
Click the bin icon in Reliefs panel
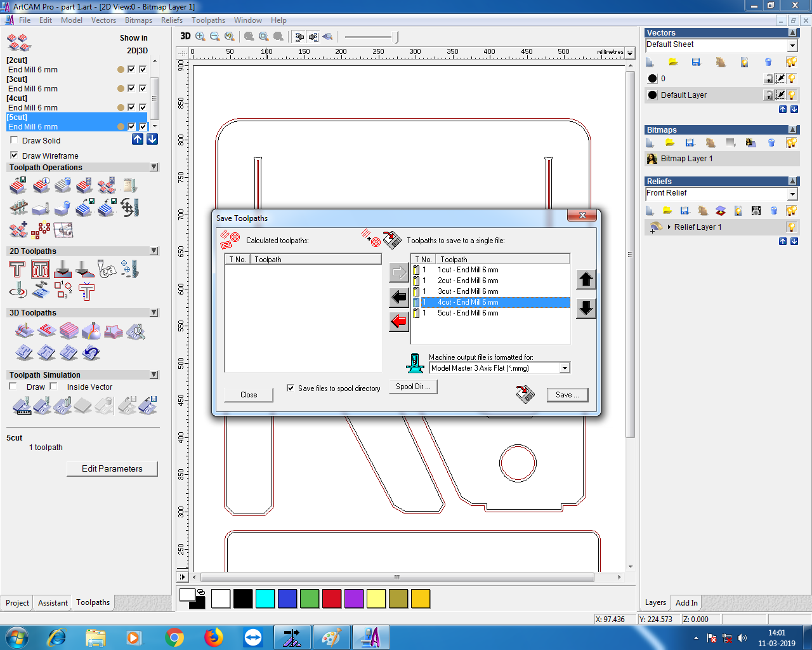[x=774, y=210]
